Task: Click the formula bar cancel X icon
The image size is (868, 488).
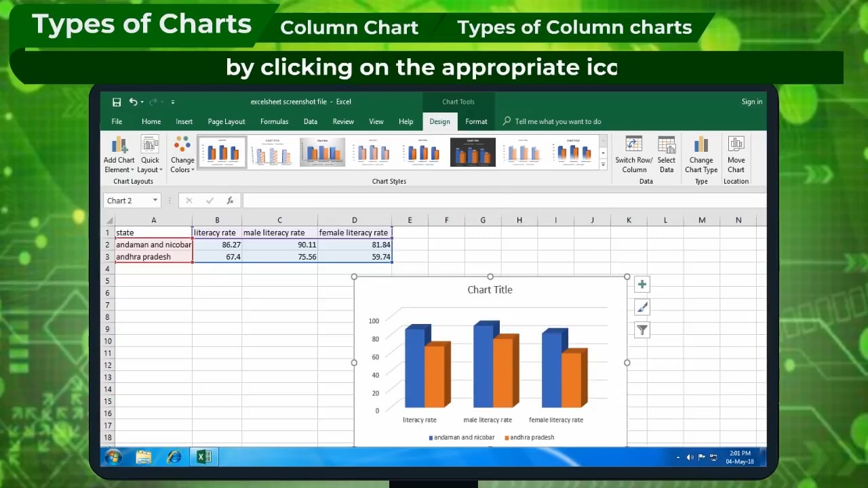Action: (189, 201)
